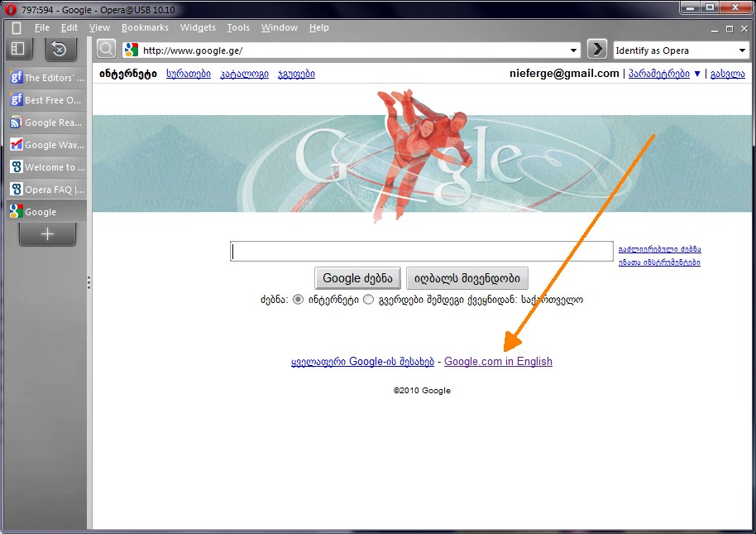Expand the address bar history dropdown
Viewport: 756px width, 534px height.
coord(574,50)
